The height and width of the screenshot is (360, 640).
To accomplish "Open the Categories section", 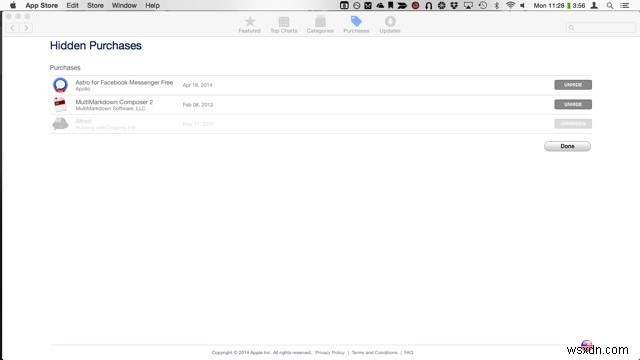I will click(x=320, y=25).
